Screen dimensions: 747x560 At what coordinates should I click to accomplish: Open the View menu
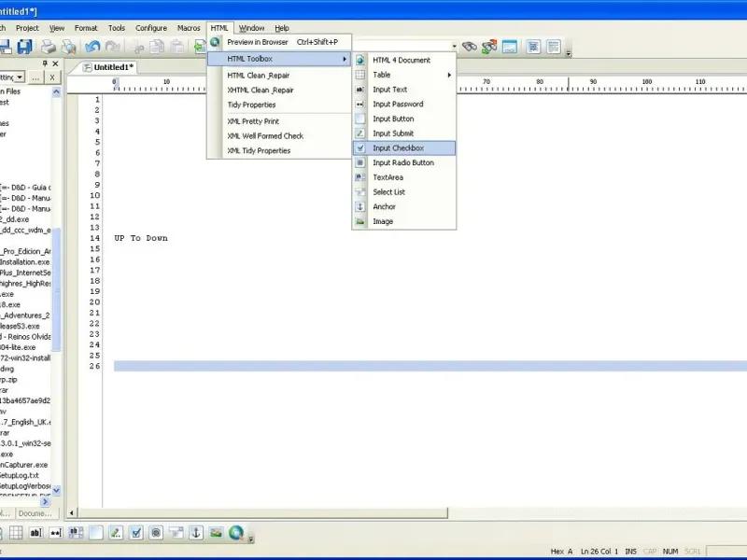(57, 28)
